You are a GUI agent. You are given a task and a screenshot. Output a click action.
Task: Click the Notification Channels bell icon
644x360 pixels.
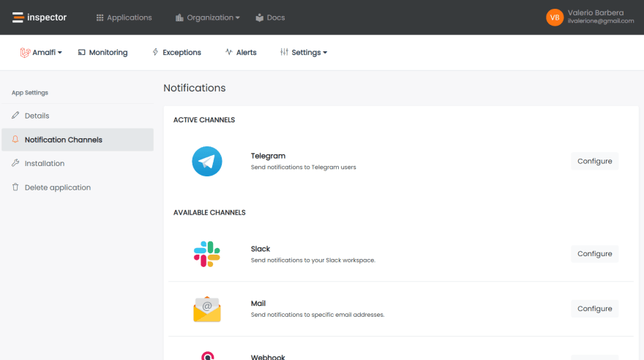click(x=15, y=139)
